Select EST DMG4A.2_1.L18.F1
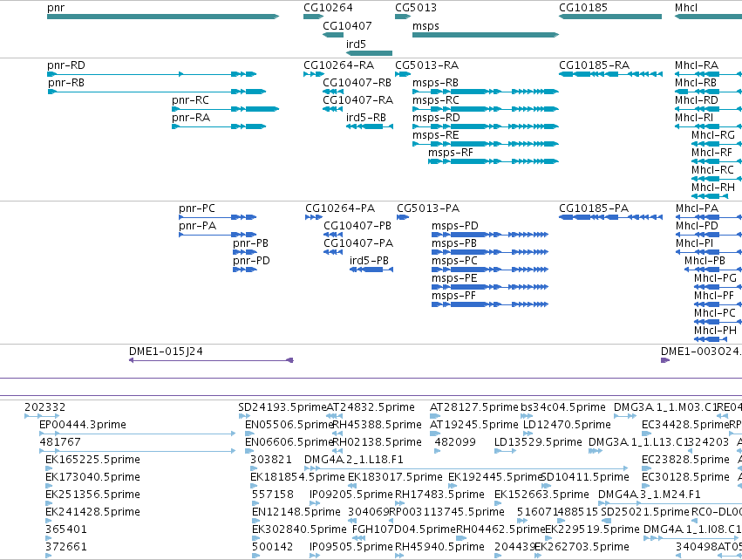This screenshot has height=560, width=742. tap(466, 468)
